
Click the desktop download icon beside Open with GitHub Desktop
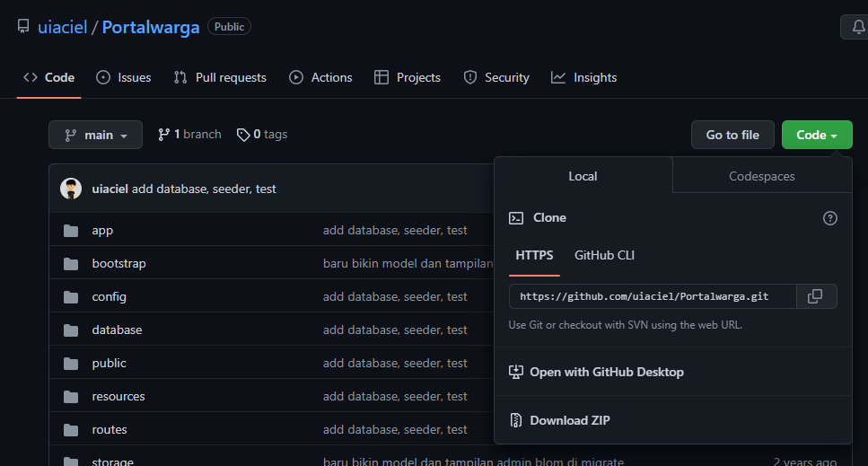point(516,372)
